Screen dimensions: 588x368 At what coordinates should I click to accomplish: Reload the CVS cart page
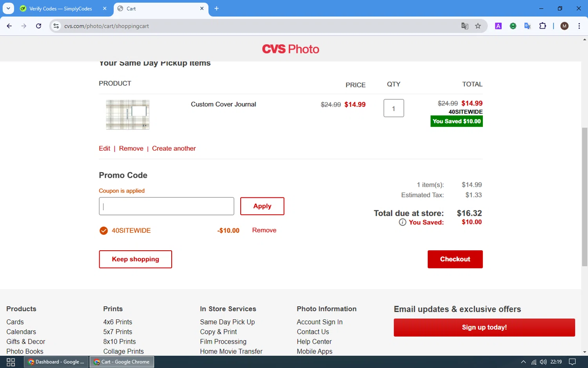coord(38,26)
